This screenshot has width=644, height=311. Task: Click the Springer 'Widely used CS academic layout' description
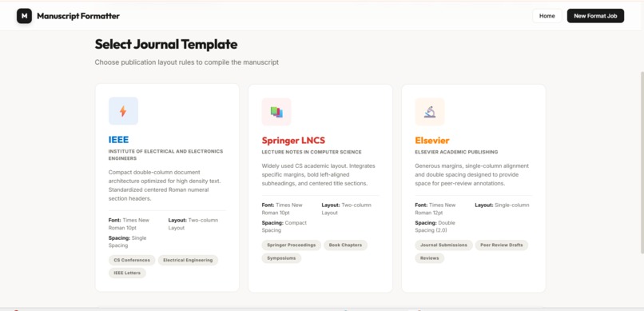coord(318,174)
